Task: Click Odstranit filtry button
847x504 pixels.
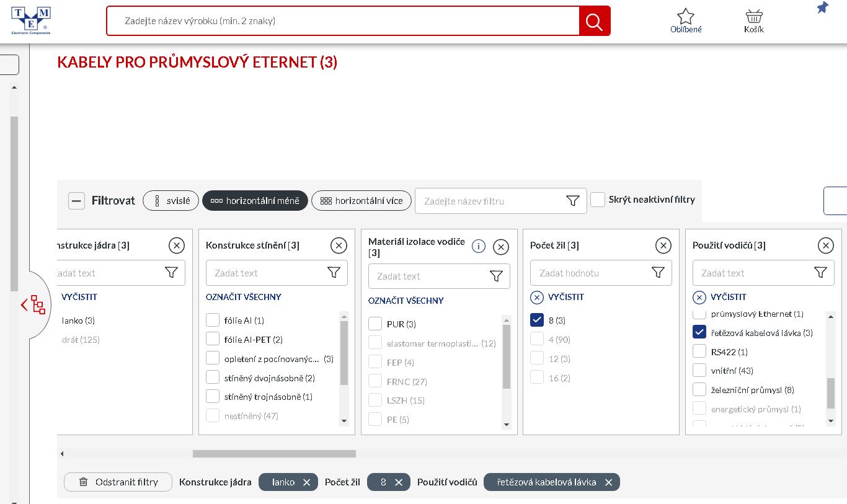Action: click(118, 482)
